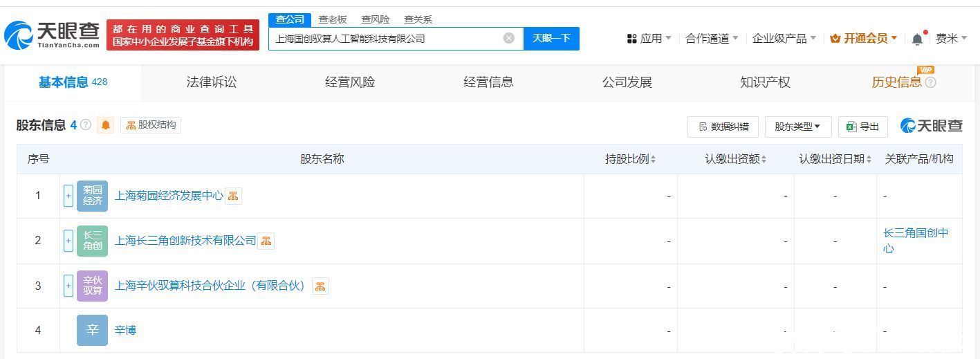Click the notification bell in top header
Image resolution: width=980 pixels, height=359 pixels.
pos(917,39)
